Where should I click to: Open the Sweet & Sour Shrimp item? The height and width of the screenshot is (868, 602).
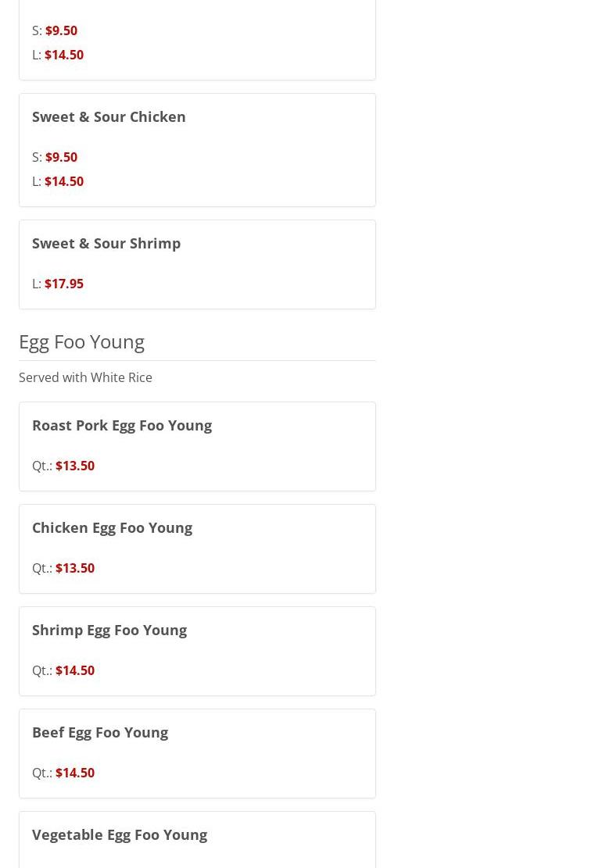tap(106, 243)
